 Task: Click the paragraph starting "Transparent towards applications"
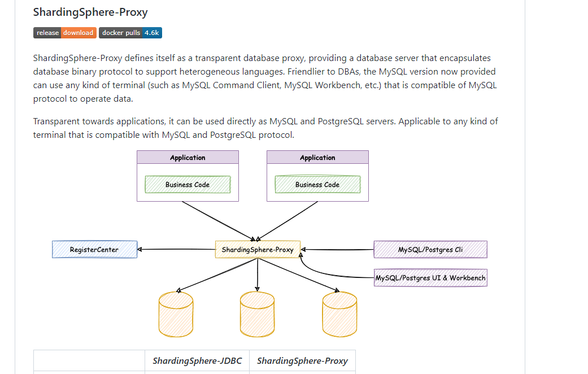coord(265,128)
